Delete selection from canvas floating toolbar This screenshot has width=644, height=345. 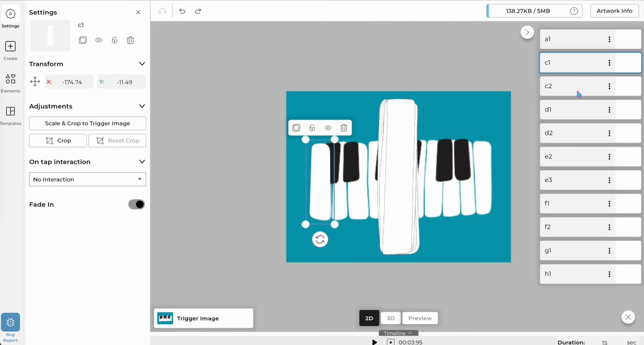point(344,128)
